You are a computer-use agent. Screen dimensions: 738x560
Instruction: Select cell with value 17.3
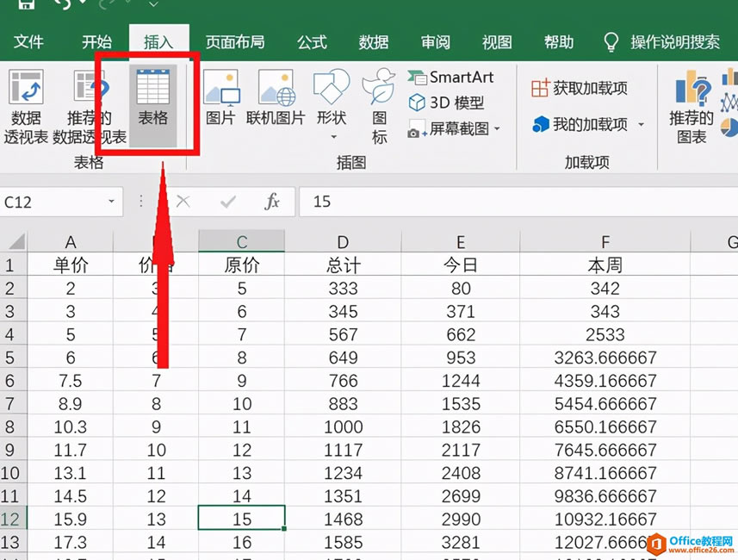[x=71, y=542]
